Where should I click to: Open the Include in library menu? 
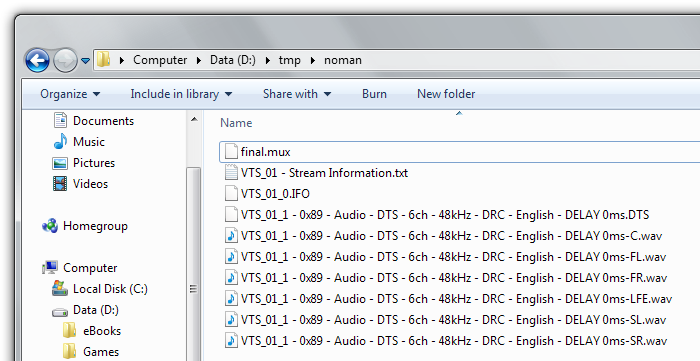point(181,94)
